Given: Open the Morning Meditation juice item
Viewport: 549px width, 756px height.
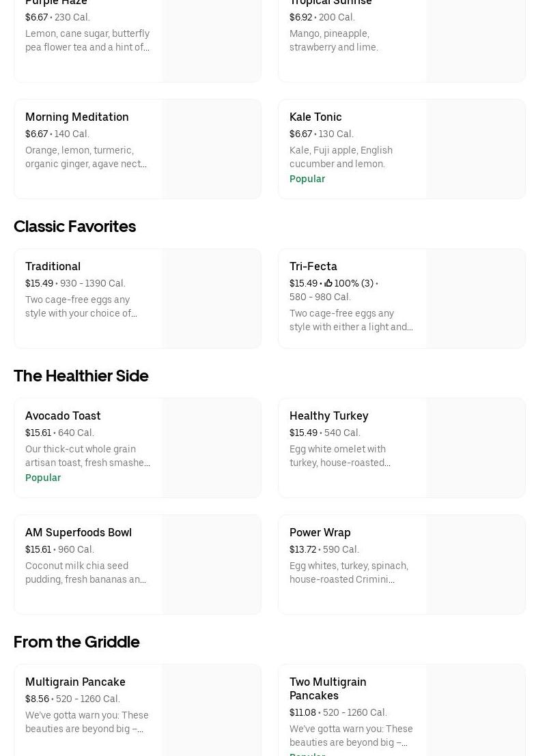Looking at the screenshot, I should [x=76, y=117].
